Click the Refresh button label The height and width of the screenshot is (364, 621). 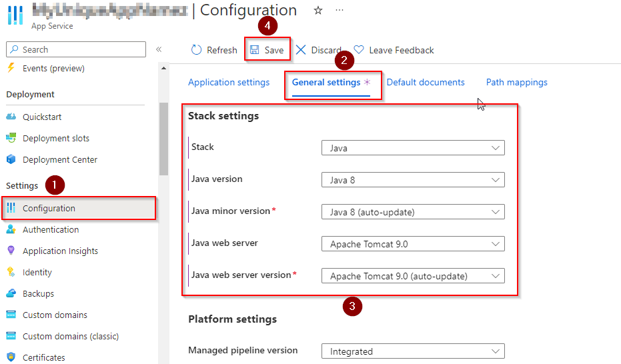[221, 50]
